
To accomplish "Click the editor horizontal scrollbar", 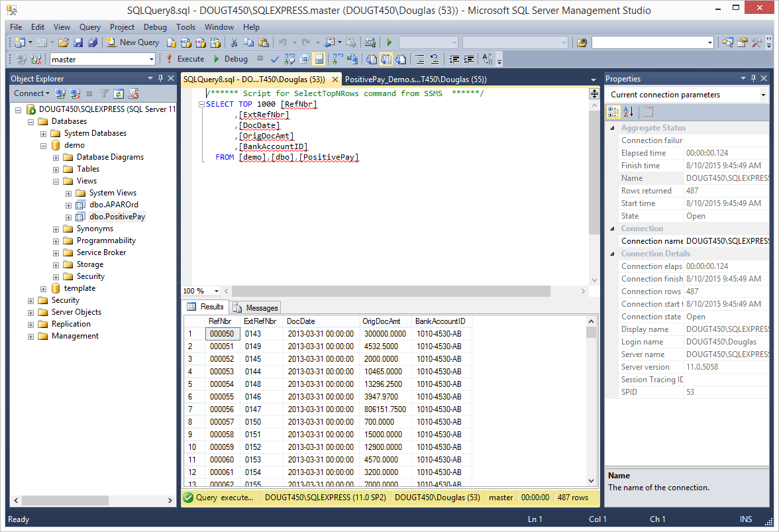I will [x=391, y=291].
